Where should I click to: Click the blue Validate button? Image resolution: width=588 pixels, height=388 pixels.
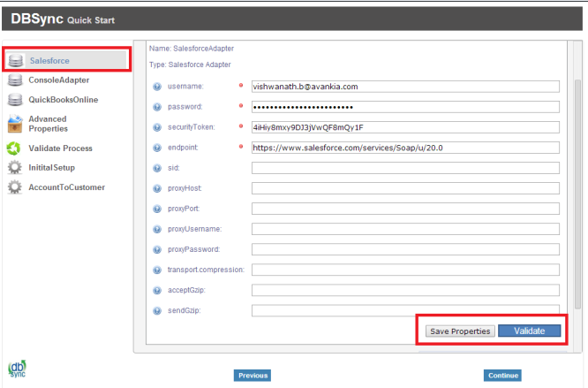click(x=529, y=331)
